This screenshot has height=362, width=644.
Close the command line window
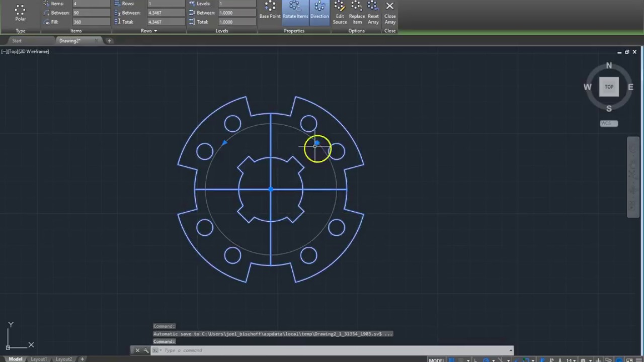(137, 350)
